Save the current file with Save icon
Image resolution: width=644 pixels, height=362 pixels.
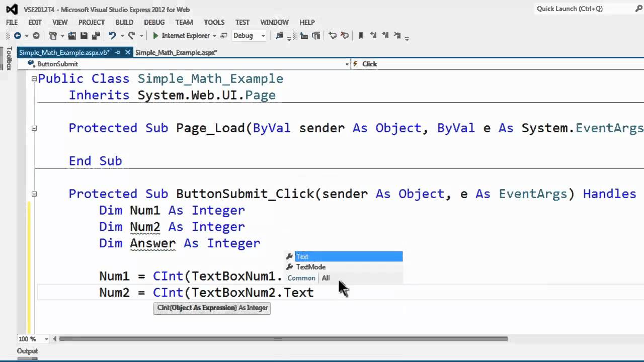coord(84,36)
